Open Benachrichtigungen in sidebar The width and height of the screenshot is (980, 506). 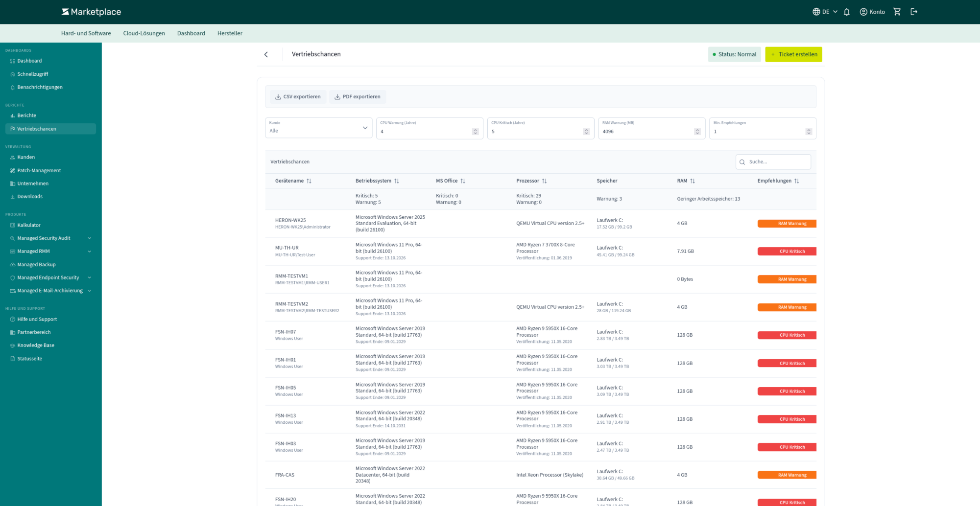[x=50, y=87]
